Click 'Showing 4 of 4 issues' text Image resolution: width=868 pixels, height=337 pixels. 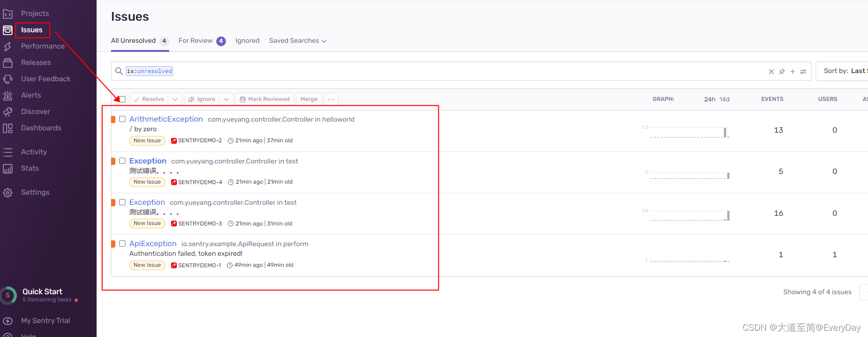point(817,292)
